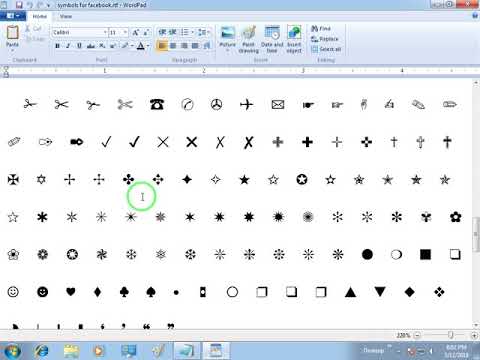This screenshot has height=360, width=480.
Task: Open Windows Explorer from the taskbar
Action: click(x=71, y=351)
